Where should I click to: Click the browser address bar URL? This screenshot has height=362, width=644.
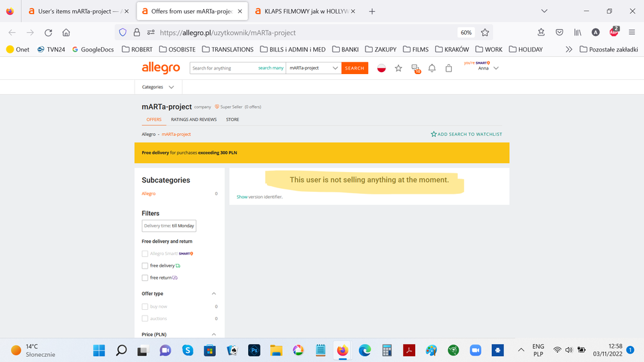point(228,32)
